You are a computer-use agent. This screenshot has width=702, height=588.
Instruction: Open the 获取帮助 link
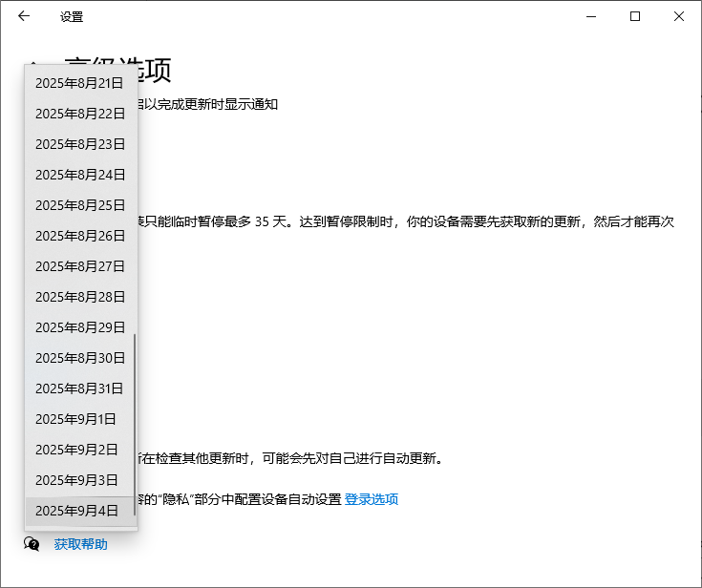[x=80, y=544]
